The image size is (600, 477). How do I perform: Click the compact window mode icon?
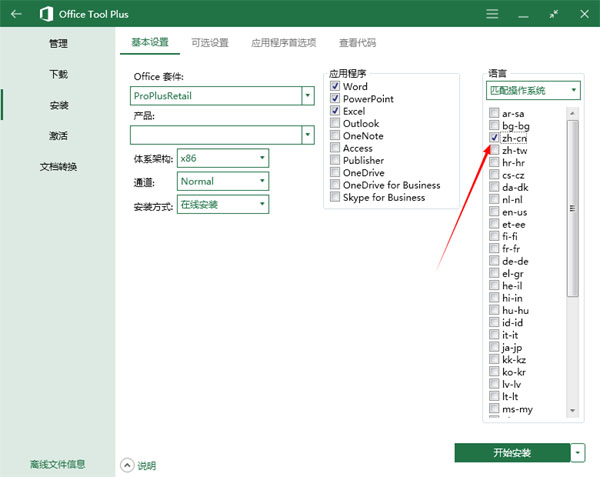tap(555, 15)
